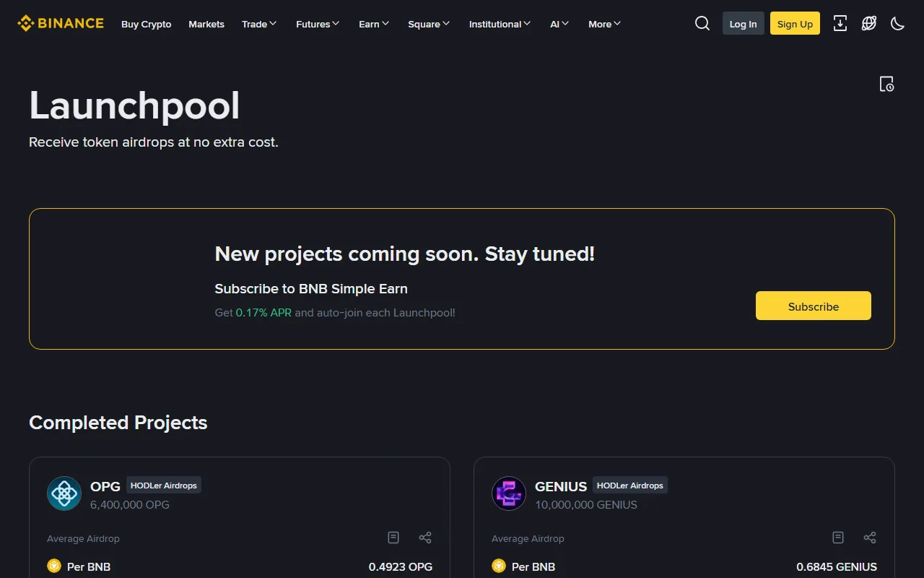Expand the Trade dropdown menu
The image size is (924, 578).
click(259, 24)
